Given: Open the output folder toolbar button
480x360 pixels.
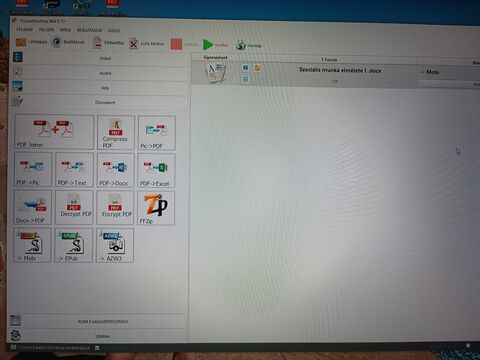Looking at the screenshot, I should pyautogui.click(x=31, y=42).
